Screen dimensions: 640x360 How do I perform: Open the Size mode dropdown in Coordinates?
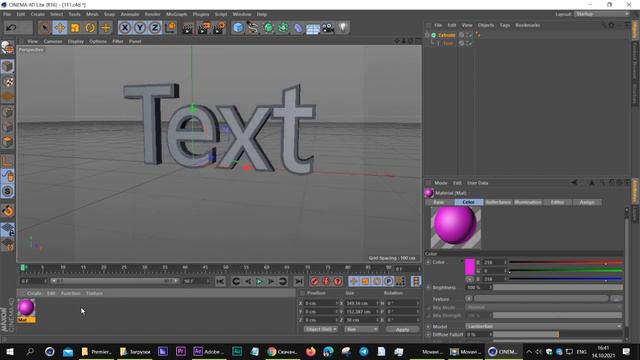pos(361,329)
